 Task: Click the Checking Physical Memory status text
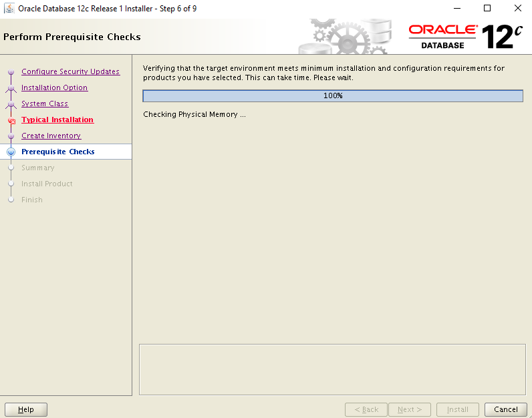(194, 115)
